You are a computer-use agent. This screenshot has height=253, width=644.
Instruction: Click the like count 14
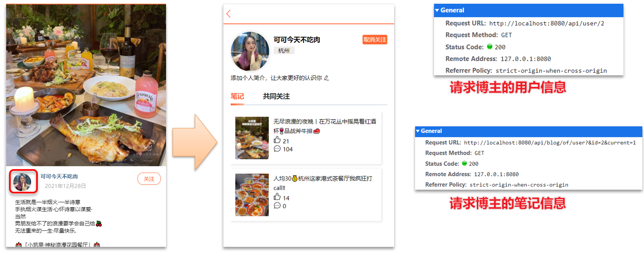tap(286, 198)
